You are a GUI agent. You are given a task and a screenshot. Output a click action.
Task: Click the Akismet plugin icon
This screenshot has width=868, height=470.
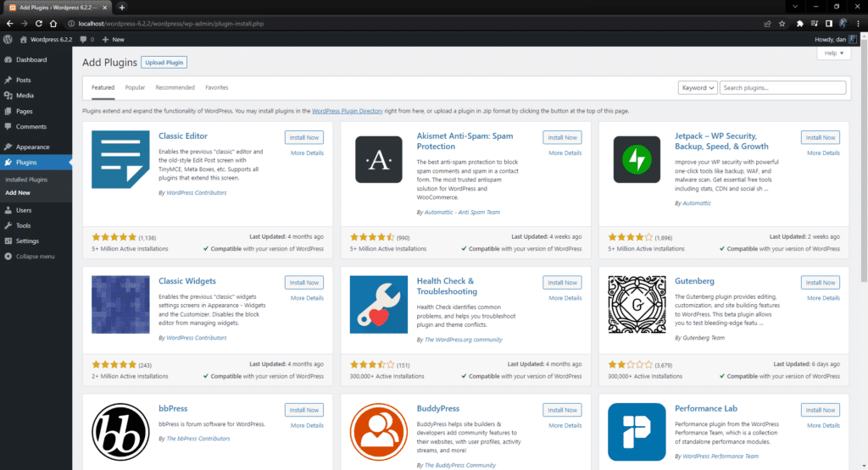pyautogui.click(x=379, y=159)
